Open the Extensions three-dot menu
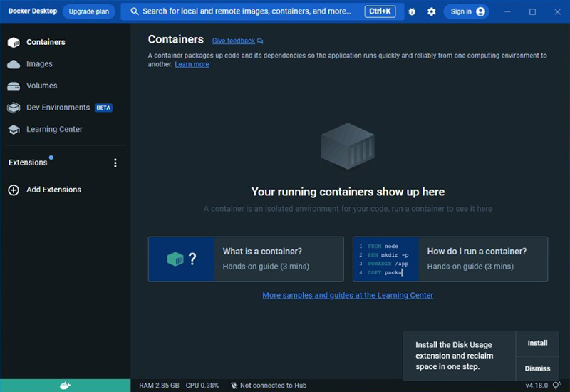This screenshot has width=570, height=392. coord(115,163)
